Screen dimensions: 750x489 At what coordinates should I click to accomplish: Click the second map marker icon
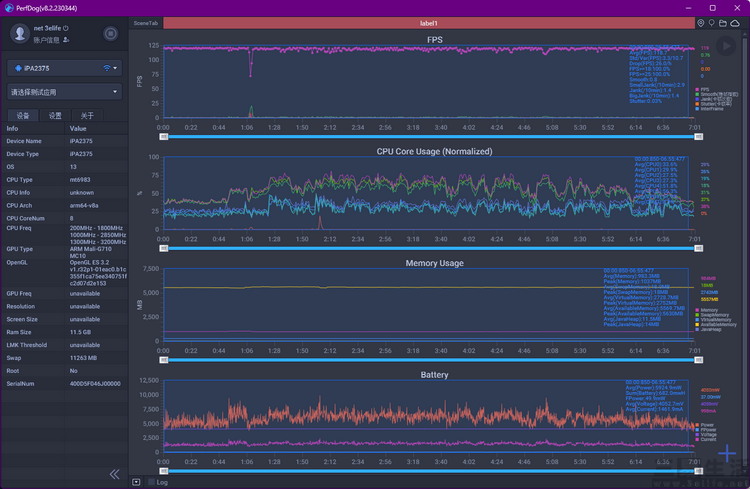point(712,23)
